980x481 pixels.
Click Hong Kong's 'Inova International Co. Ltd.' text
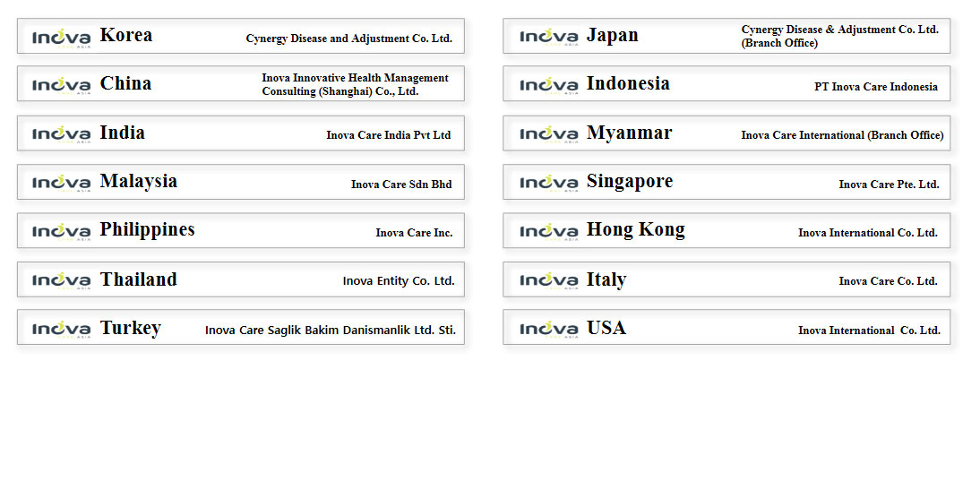click(867, 233)
